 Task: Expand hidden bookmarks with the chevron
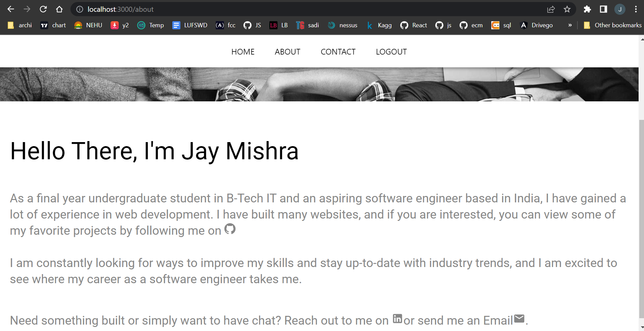pyautogui.click(x=570, y=25)
